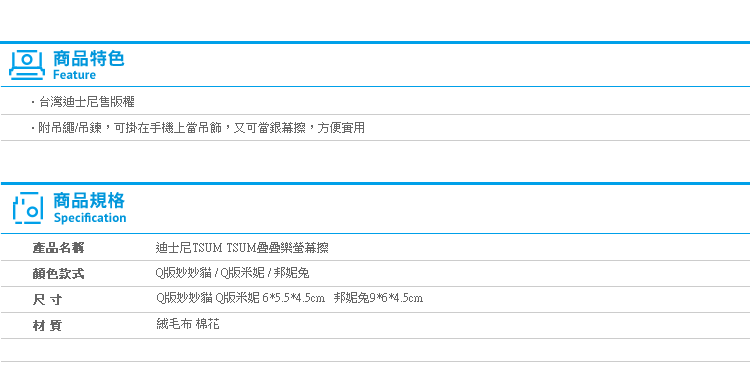Click the 絨毛布 棉花 material value
The height and width of the screenshot is (389, 750).
click(x=188, y=324)
